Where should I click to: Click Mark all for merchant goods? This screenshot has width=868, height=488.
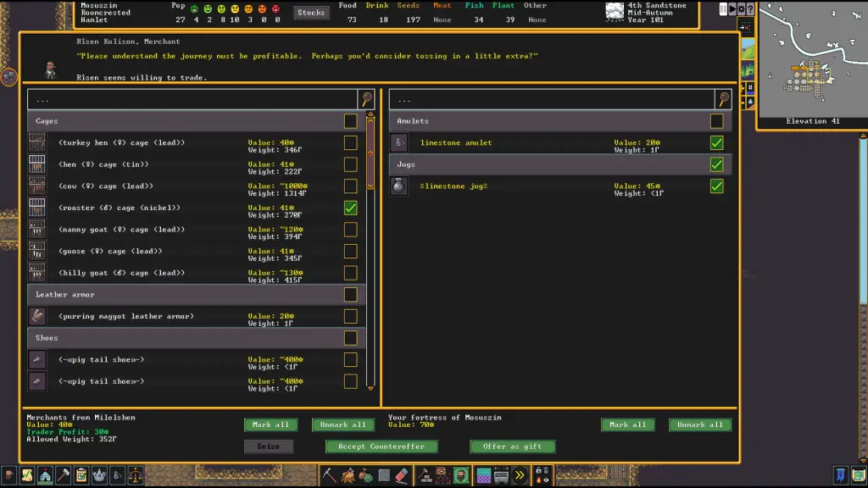(270, 424)
